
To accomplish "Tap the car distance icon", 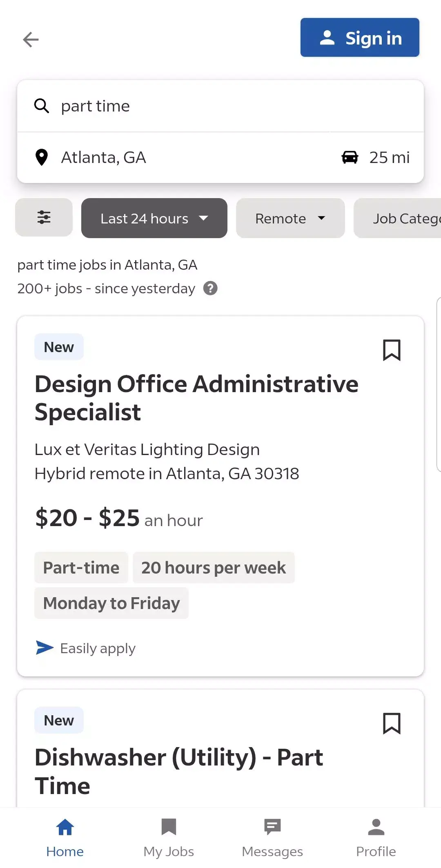I will (350, 157).
